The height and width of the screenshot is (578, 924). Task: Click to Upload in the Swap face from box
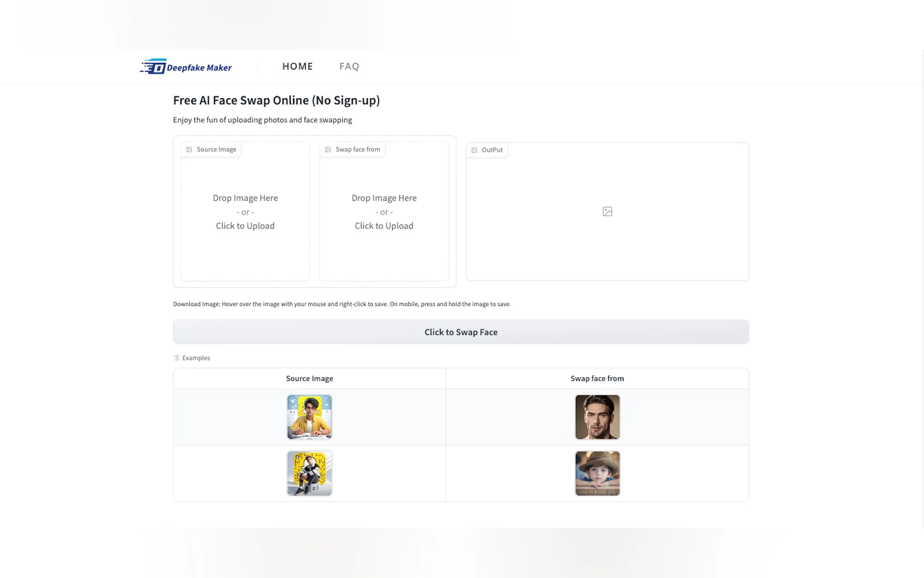[x=384, y=226]
